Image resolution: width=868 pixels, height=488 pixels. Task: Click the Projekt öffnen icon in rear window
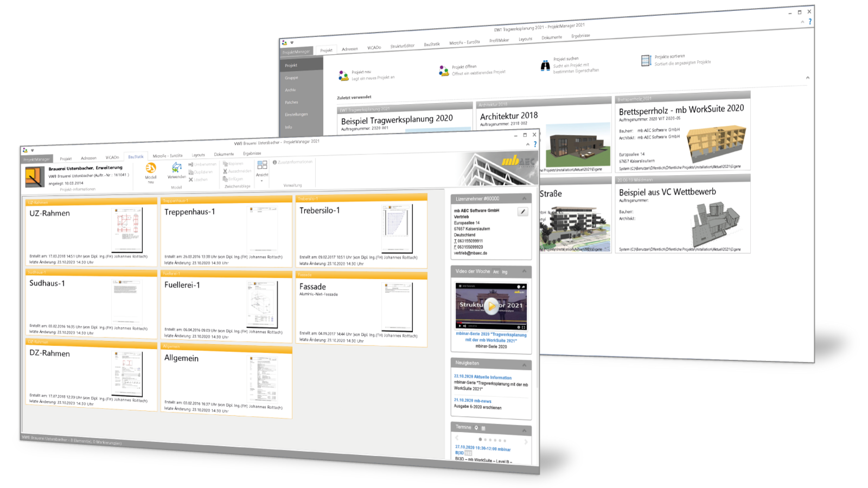444,70
